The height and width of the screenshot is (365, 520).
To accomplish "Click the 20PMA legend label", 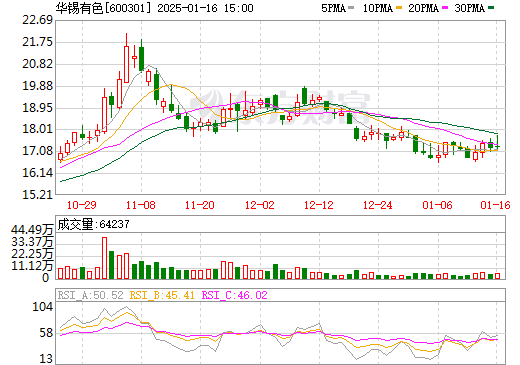I will tap(423, 8).
